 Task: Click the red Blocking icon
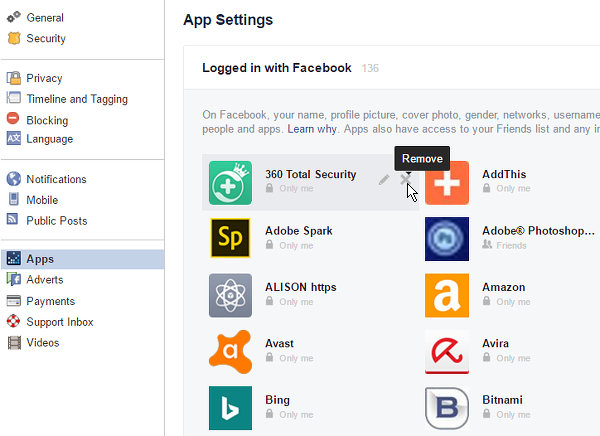click(13, 118)
